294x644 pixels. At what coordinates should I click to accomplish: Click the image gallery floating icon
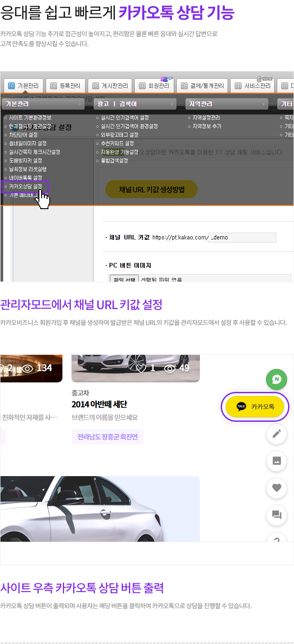click(x=276, y=461)
